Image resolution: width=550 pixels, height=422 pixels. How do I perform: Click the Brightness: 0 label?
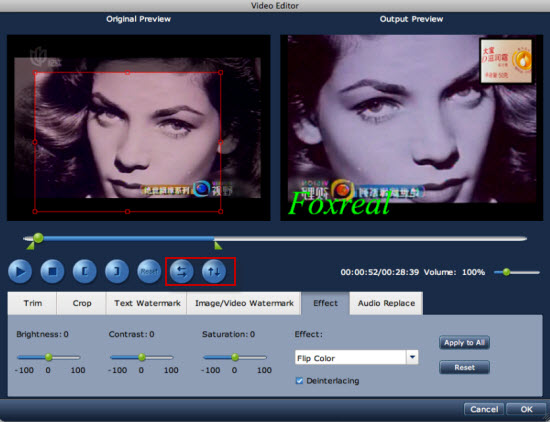coord(42,334)
